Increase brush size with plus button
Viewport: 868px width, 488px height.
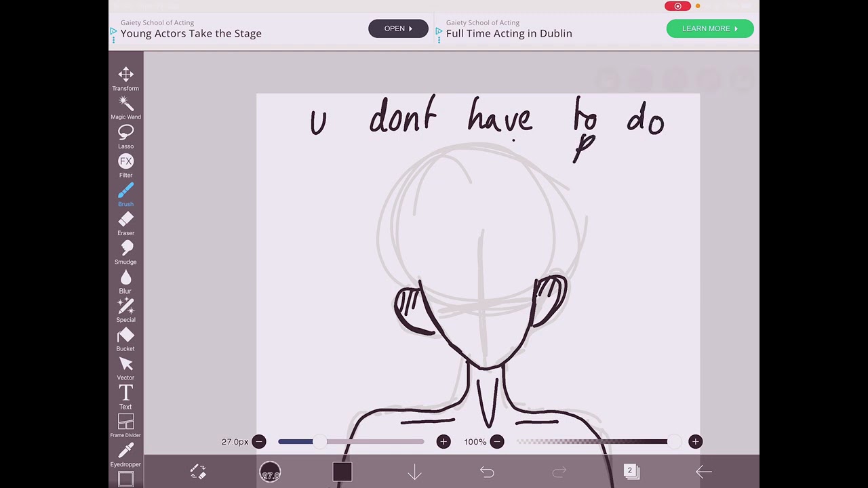443,442
